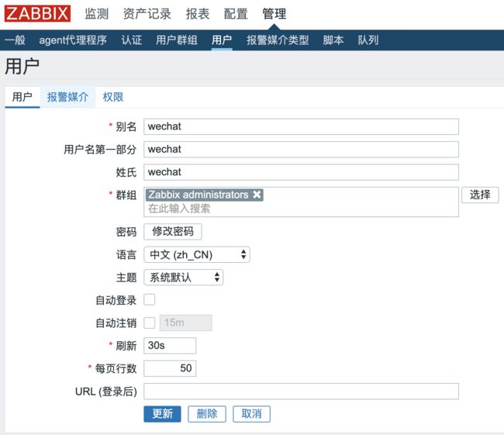Click the ZABBIX logo

[x=37, y=14]
